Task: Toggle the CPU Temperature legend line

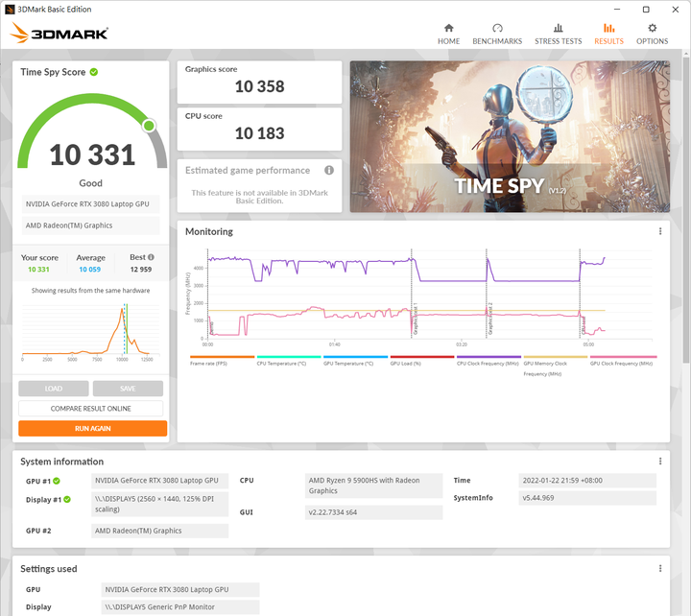Action: tap(289, 361)
